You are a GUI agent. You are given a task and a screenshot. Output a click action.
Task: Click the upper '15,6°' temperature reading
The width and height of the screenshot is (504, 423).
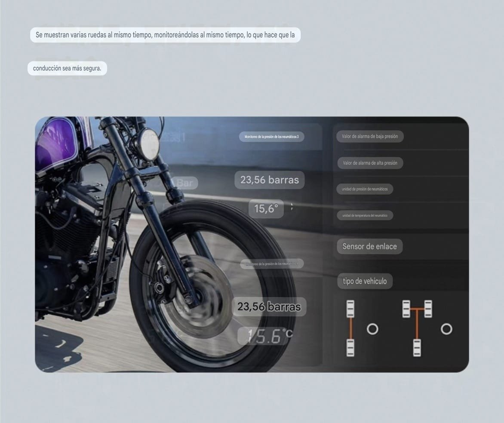point(266,209)
